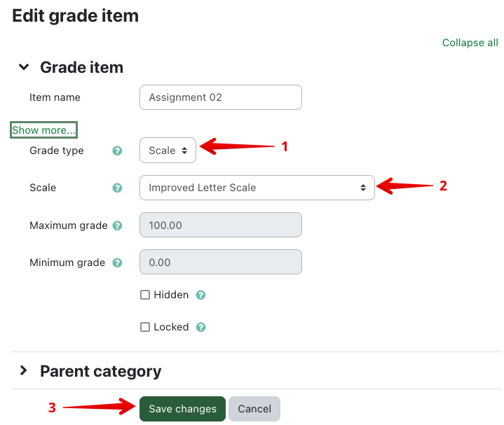Click the Save changes button
The height and width of the screenshot is (425, 504).
point(182,409)
